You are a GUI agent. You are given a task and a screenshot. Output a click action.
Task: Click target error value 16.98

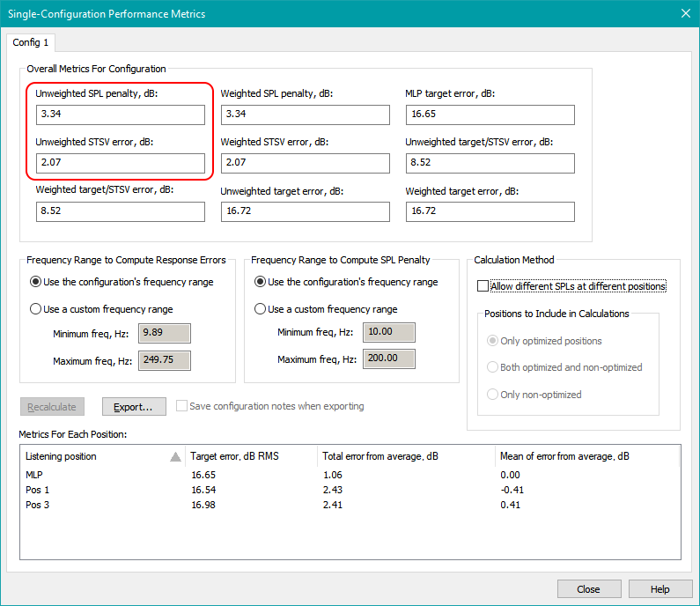click(203, 505)
